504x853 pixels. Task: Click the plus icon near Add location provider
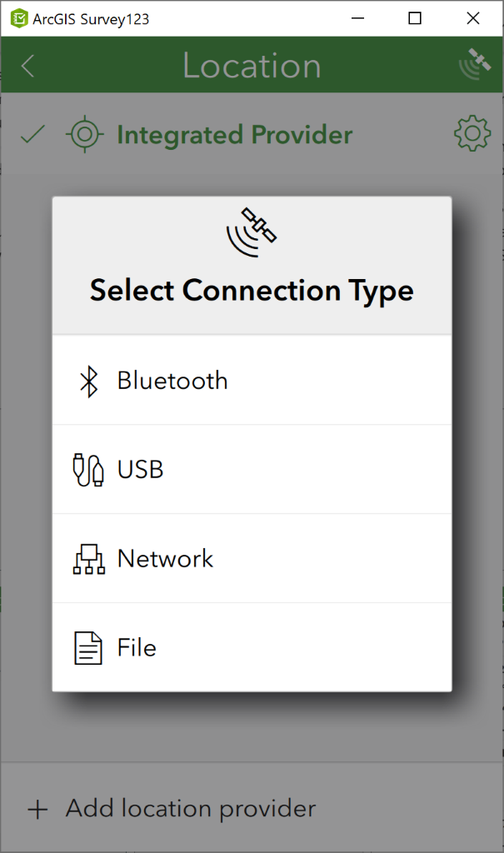37,810
